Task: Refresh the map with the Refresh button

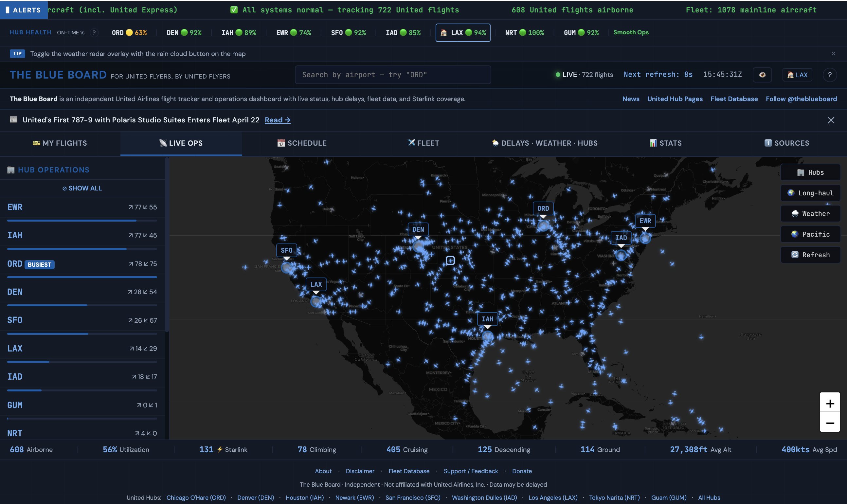Action: [x=810, y=255]
